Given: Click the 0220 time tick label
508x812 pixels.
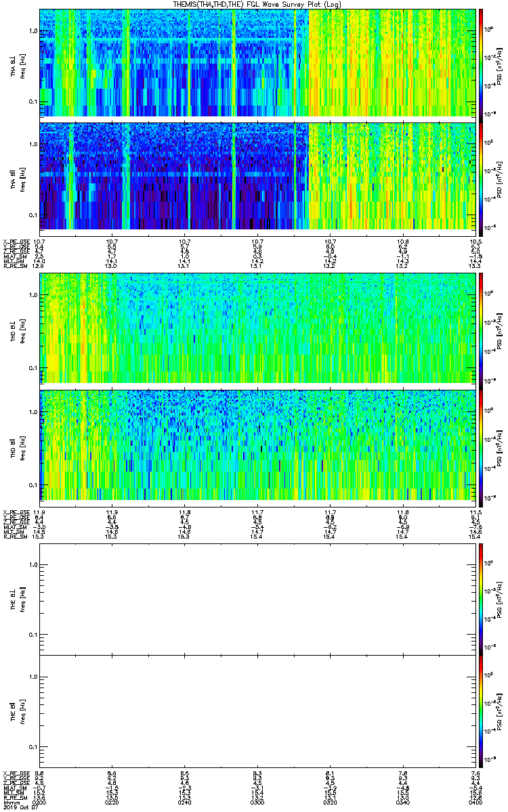Looking at the screenshot, I should click(112, 802).
